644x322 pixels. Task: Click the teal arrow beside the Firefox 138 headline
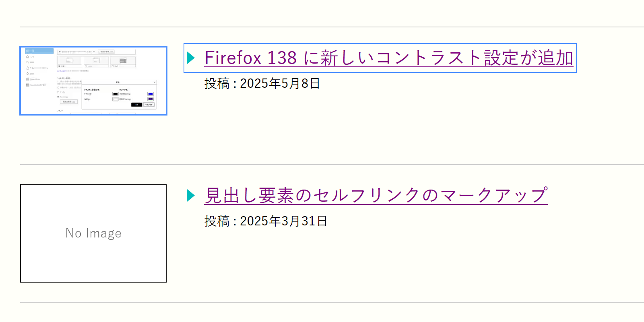191,58
